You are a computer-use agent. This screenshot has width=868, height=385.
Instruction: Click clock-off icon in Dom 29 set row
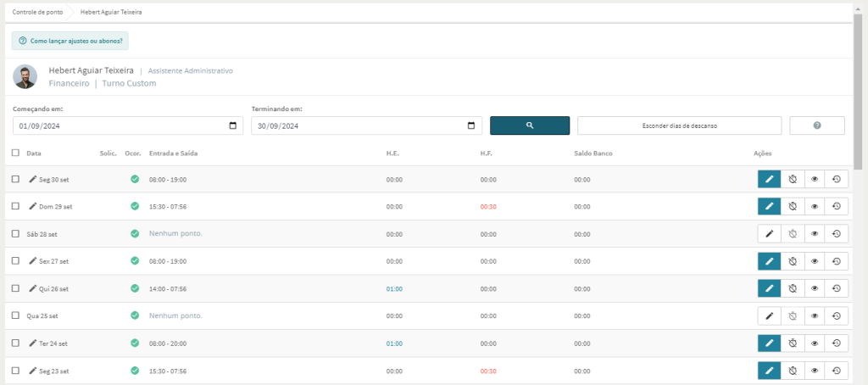(793, 206)
